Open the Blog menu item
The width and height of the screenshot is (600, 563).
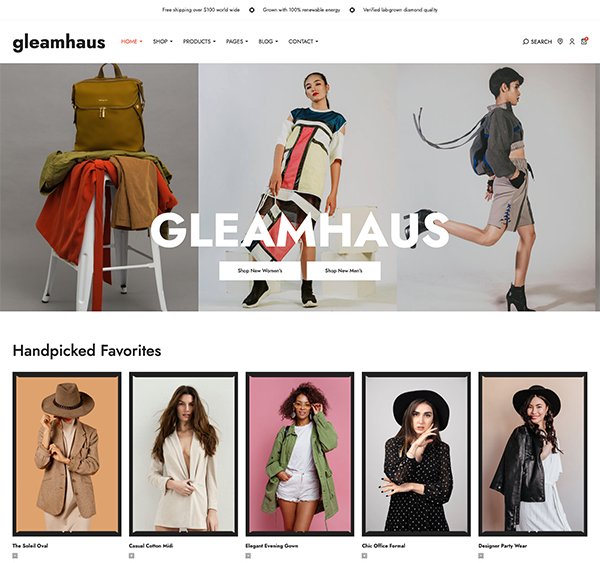(268, 41)
